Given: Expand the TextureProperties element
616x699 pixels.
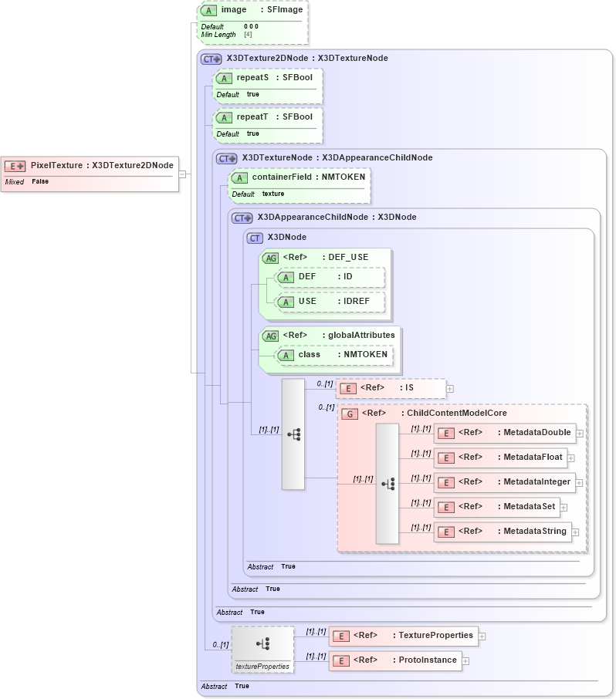Looking at the screenshot, I should click(x=482, y=637).
